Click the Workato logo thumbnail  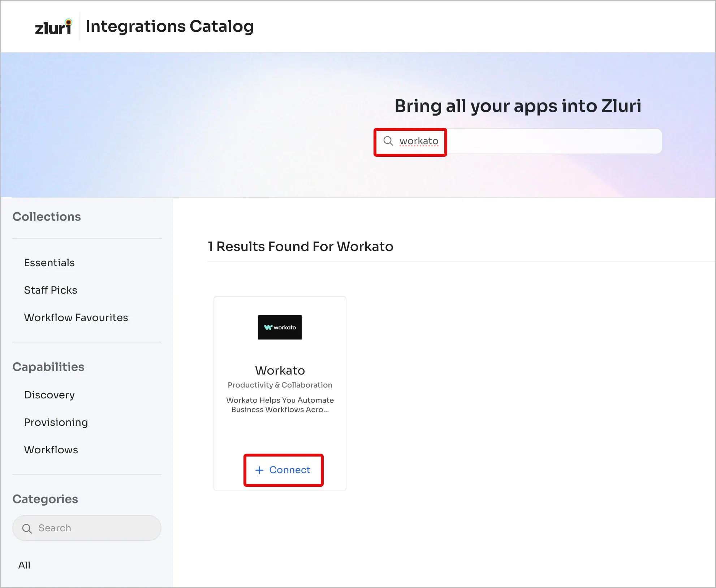tap(280, 327)
